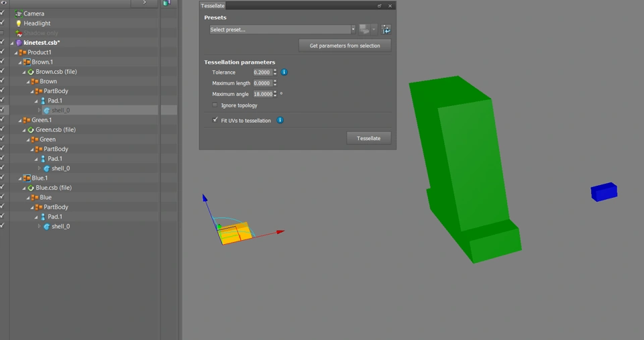Enable the Ignore topology checkbox
The width and height of the screenshot is (644, 340).
[215, 105]
